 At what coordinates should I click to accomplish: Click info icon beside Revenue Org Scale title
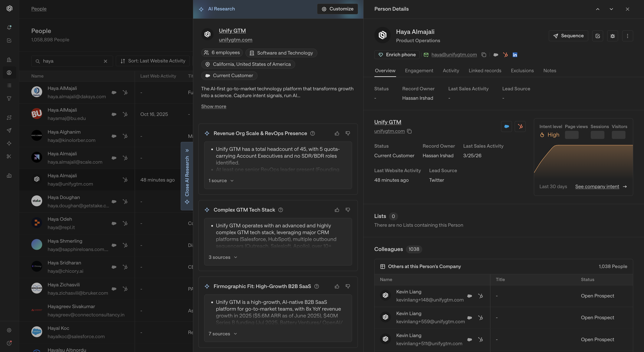(312, 133)
